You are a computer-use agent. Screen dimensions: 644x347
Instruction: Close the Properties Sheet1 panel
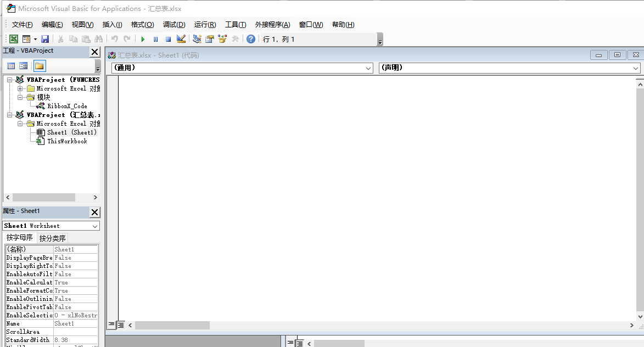(95, 212)
